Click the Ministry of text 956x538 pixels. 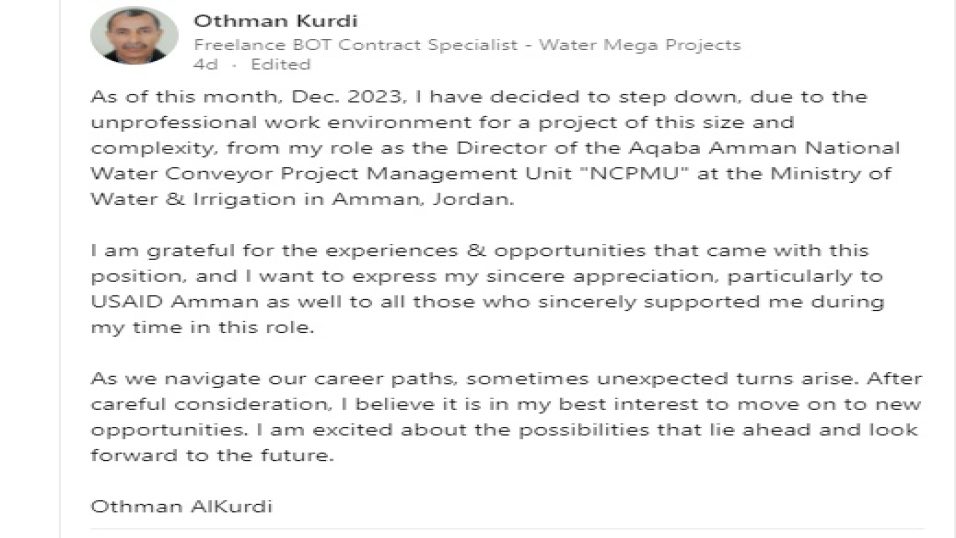pyautogui.click(x=830, y=174)
